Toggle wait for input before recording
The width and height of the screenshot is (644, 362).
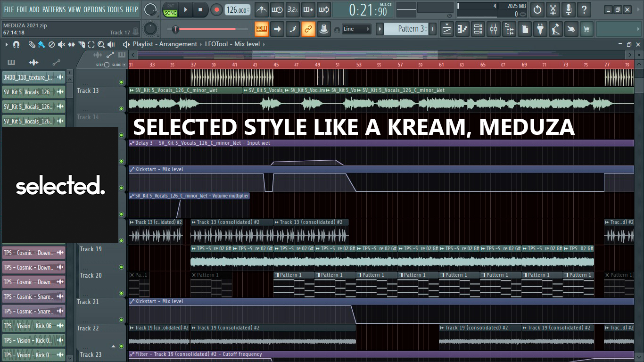[277, 9]
